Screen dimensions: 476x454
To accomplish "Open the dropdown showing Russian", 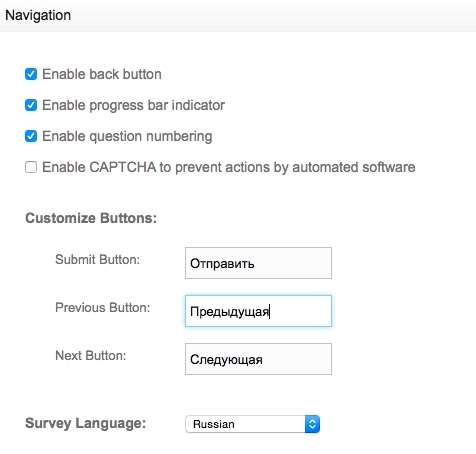I will pyautogui.click(x=252, y=424).
